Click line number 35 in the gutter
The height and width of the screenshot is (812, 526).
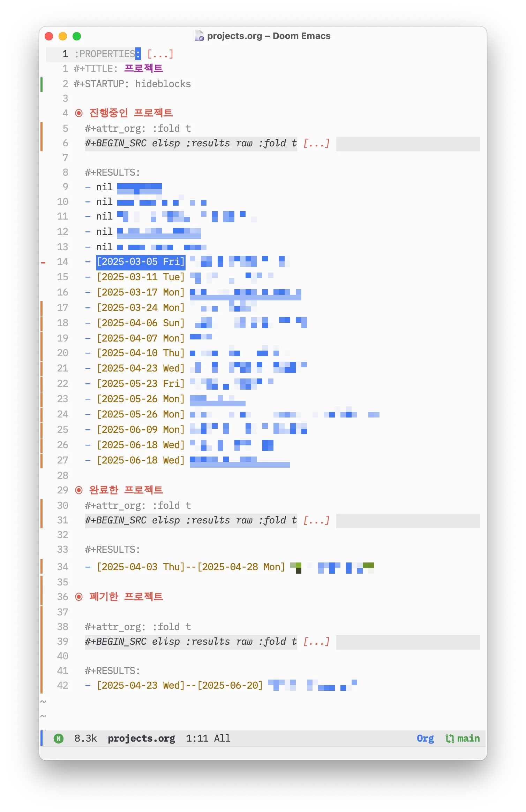[62, 582]
